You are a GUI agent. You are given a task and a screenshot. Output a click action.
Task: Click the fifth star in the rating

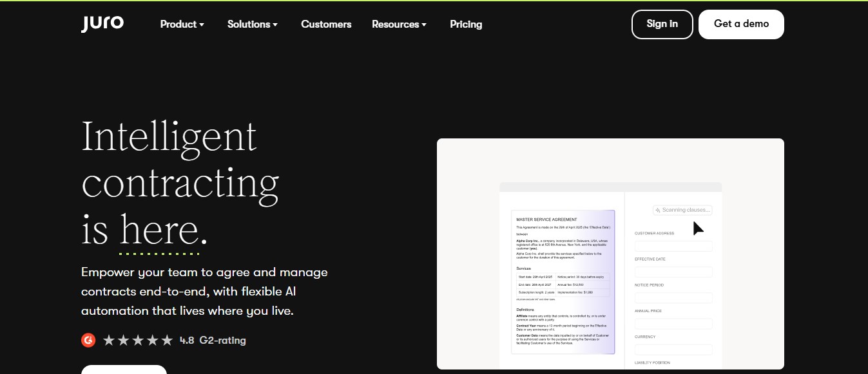point(167,340)
